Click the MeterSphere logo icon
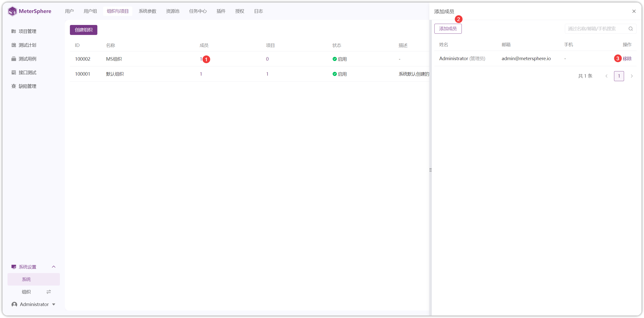644x318 pixels. point(12,11)
